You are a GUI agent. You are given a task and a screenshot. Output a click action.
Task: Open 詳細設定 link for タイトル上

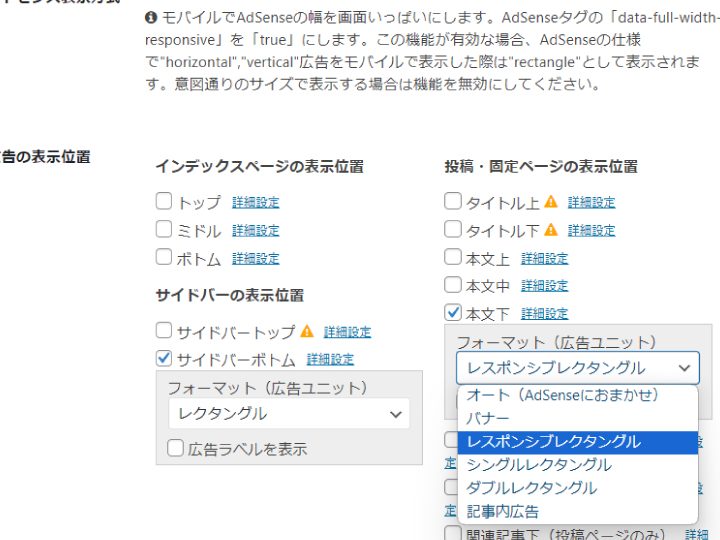[591, 202]
